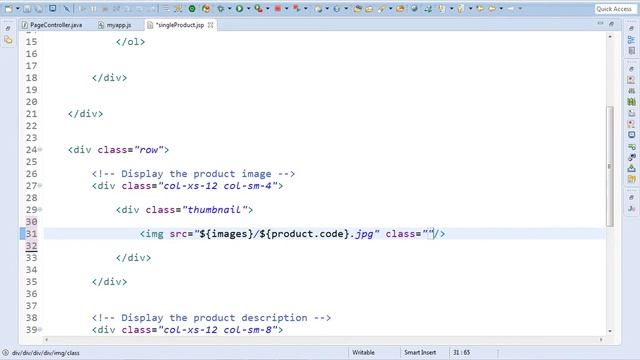Open the External Tools dropdown arrow
The height and width of the screenshot is (360, 640).
[305, 9]
